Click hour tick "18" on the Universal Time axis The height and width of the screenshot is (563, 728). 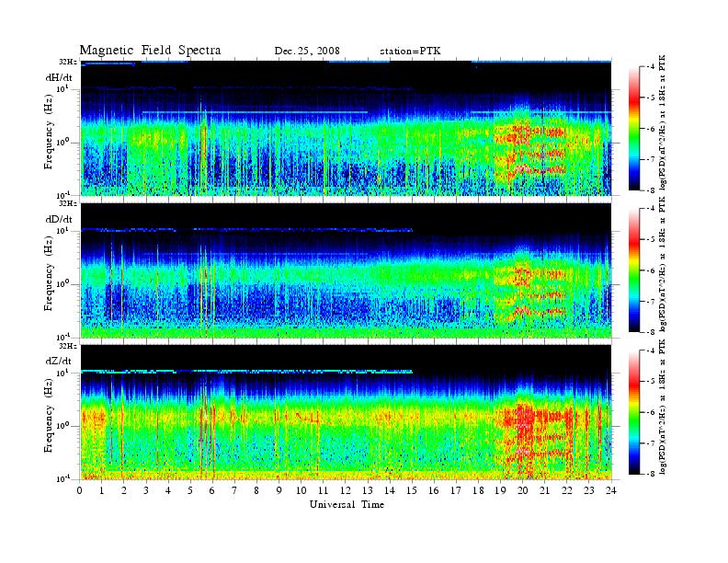click(478, 490)
